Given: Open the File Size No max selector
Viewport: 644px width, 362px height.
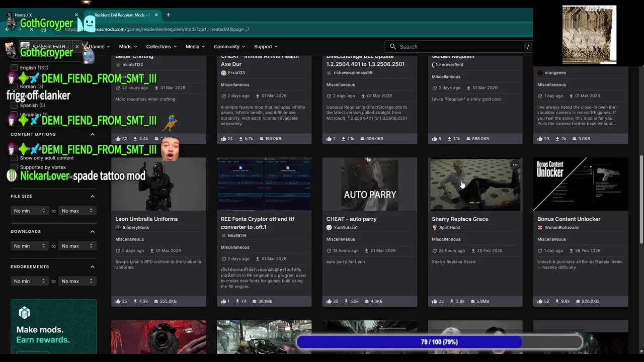Looking at the screenshot, I should pyautogui.click(x=77, y=211).
